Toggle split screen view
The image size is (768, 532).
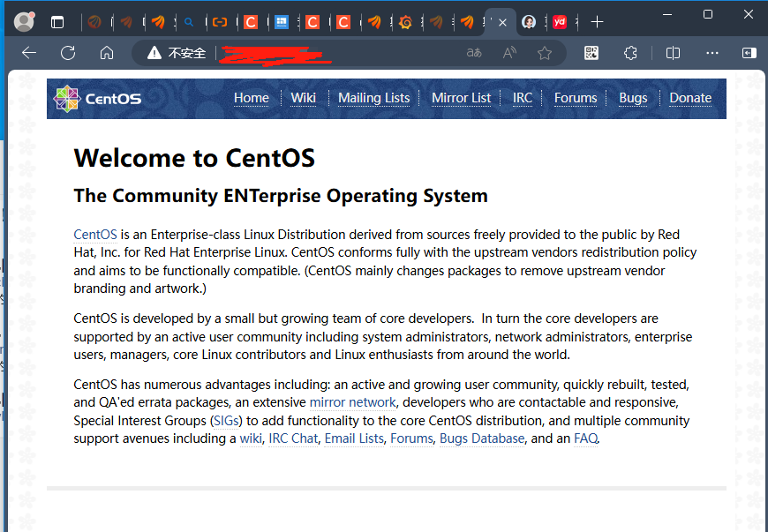(x=673, y=53)
